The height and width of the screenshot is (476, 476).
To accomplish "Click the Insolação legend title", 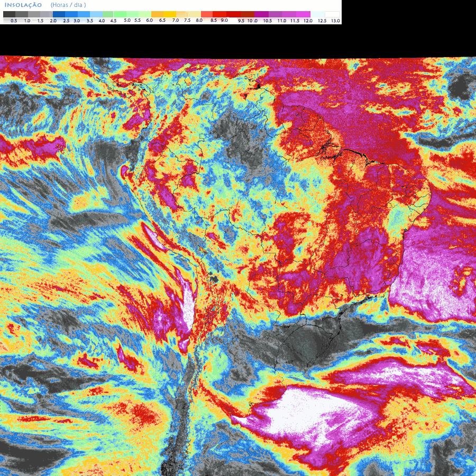I will tap(23, 5).
